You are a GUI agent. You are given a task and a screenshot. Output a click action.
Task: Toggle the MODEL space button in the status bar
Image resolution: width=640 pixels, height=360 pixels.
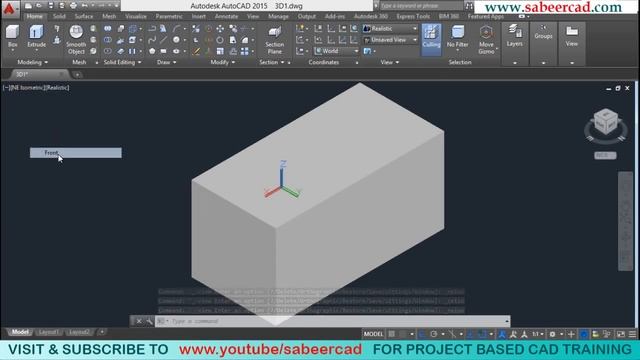coord(373,334)
